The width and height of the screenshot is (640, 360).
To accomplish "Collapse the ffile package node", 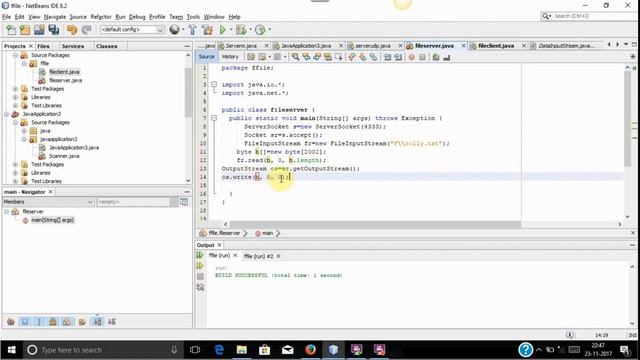I will click(x=24, y=63).
